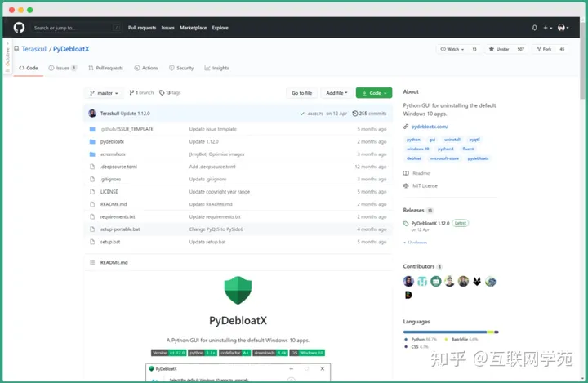Open the user avatar menu
The image size is (588, 383).
tap(563, 28)
